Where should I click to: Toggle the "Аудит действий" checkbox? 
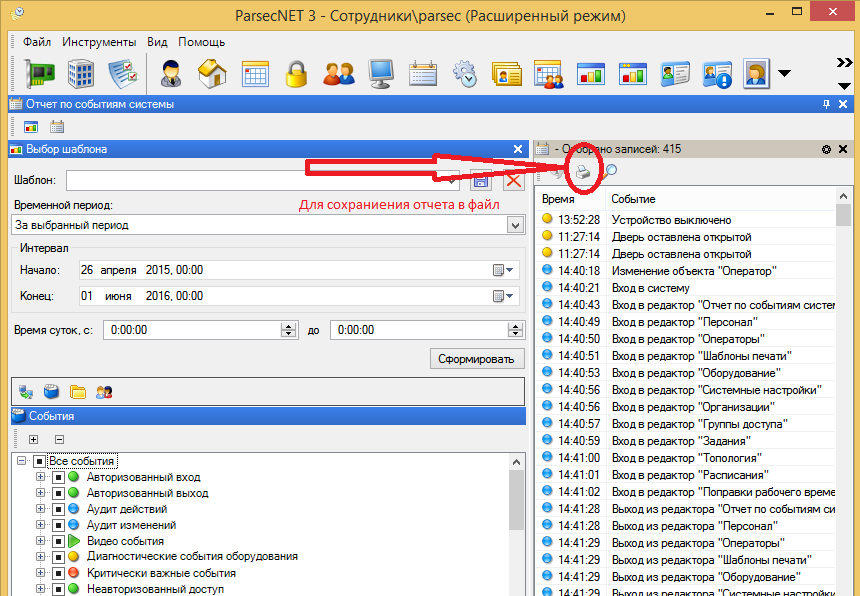(x=59, y=509)
